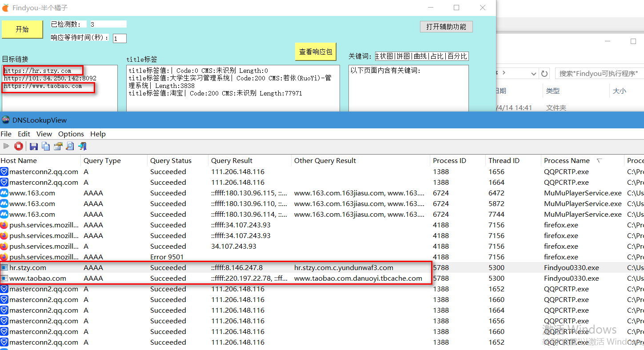This screenshot has height=350, width=644.
Task: Expand the Explorer address bar dropdown chevron
Action: coord(534,73)
